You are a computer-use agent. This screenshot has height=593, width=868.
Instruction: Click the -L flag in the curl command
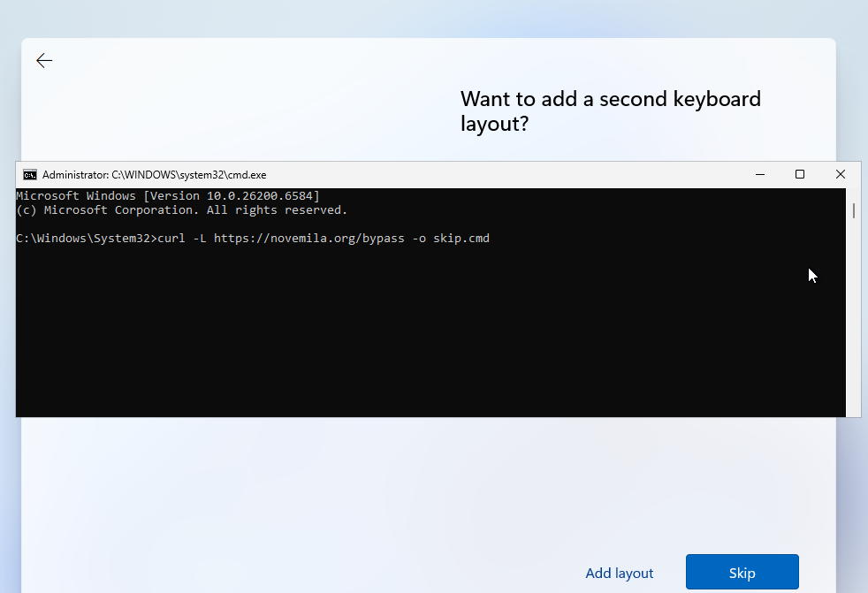pos(199,239)
